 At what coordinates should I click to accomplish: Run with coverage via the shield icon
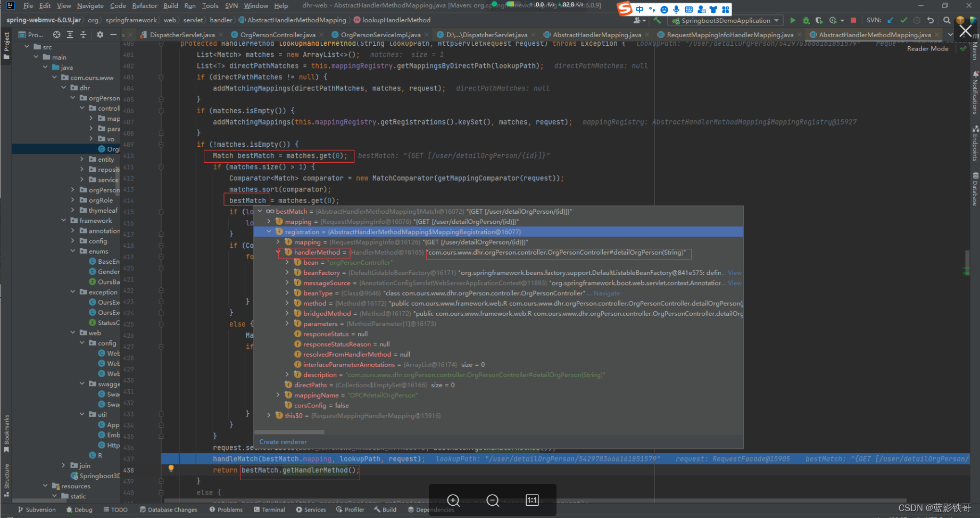tap(819, 20)
